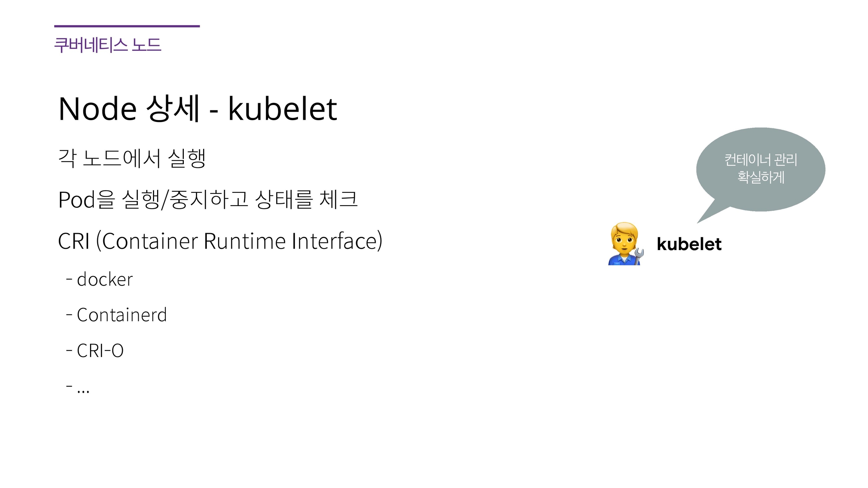This screenshot has width=868, height=488.
Task: Click the gray speech bubble tail
Action: tap(709, 213)
